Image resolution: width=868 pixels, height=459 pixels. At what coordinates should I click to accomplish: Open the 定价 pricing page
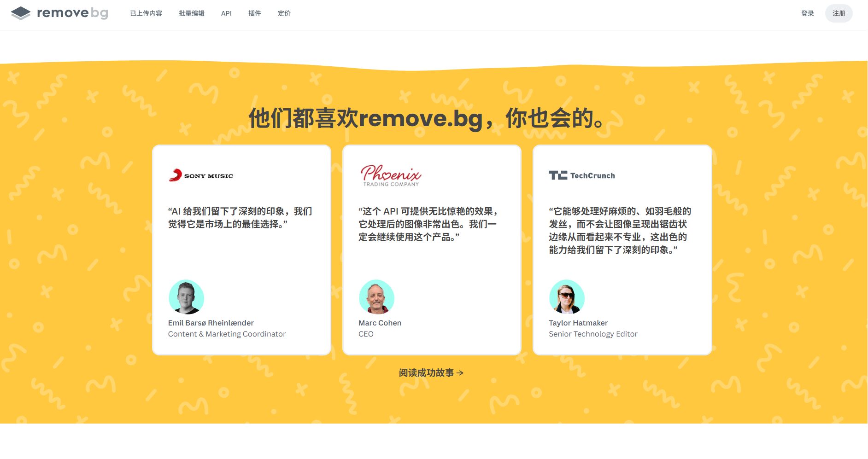point(284,13)
